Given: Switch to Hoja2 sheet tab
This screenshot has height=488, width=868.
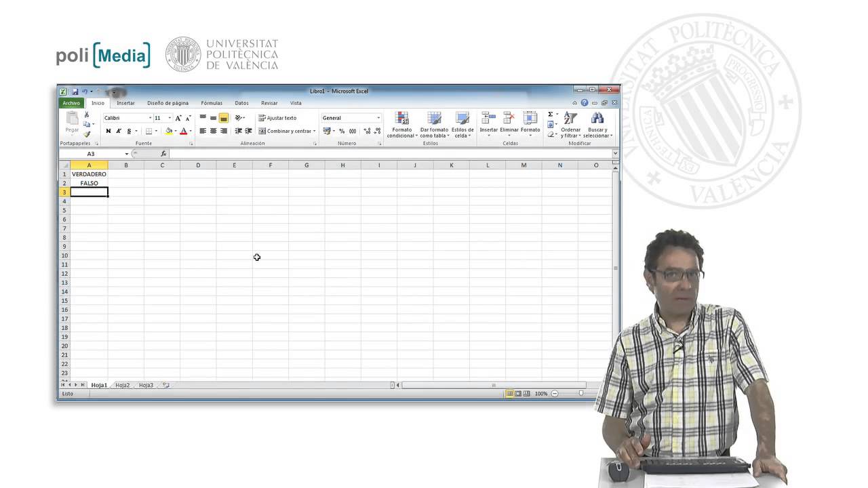Looking at the screenshot, I should pyautogui.click(x=122, y=385).
